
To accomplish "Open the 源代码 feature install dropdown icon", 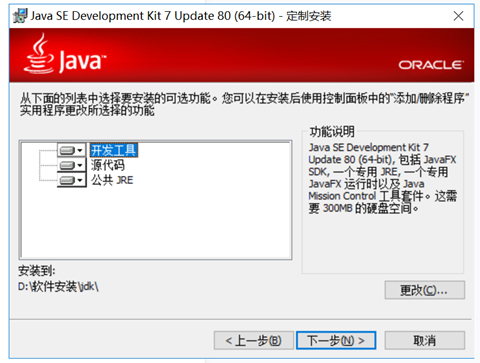I will pos(71,165).
